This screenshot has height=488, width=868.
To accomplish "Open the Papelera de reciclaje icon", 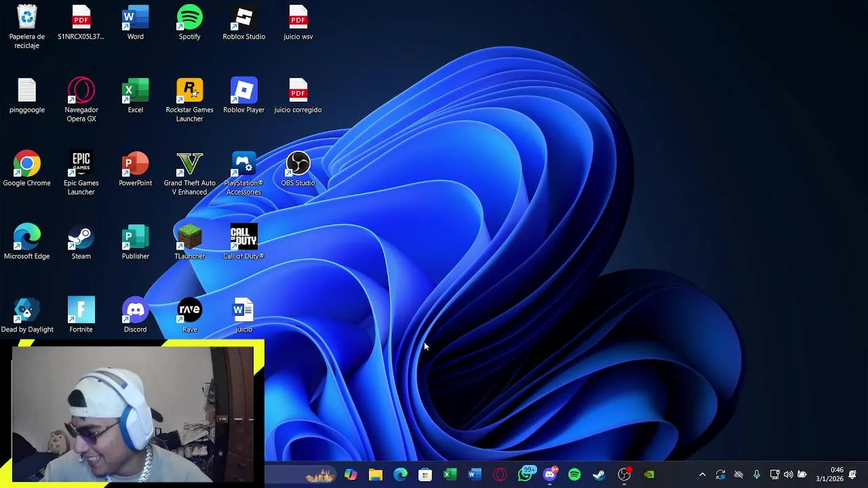I will [27, 26].
